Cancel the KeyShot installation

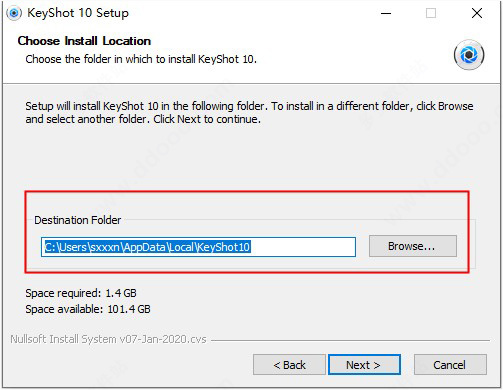pyautogui.click(x=450, y=365)
